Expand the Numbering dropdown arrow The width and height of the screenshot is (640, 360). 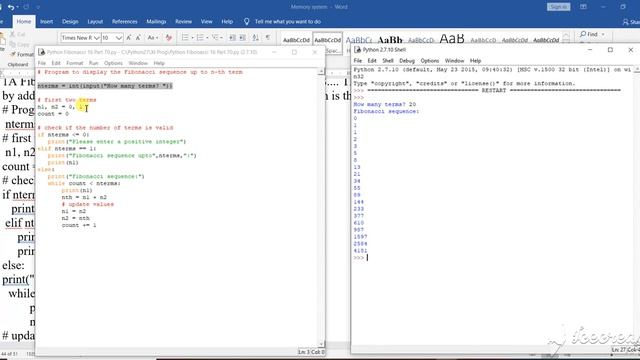tap(207, 38)
